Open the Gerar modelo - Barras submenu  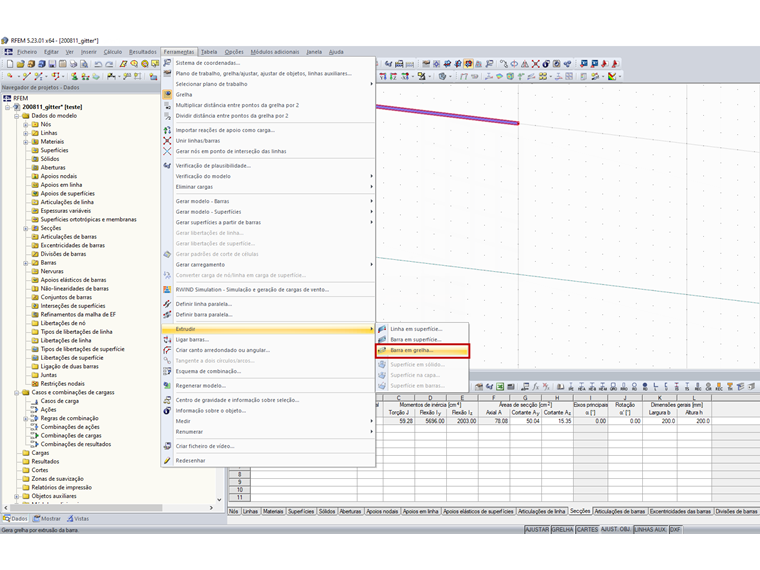269,201
